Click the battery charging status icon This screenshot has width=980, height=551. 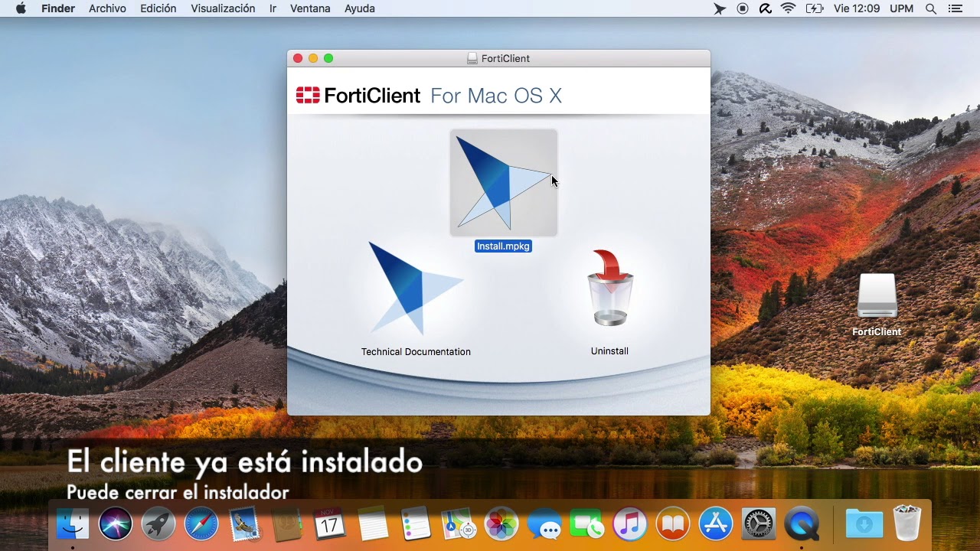click(x=815, y=8)
